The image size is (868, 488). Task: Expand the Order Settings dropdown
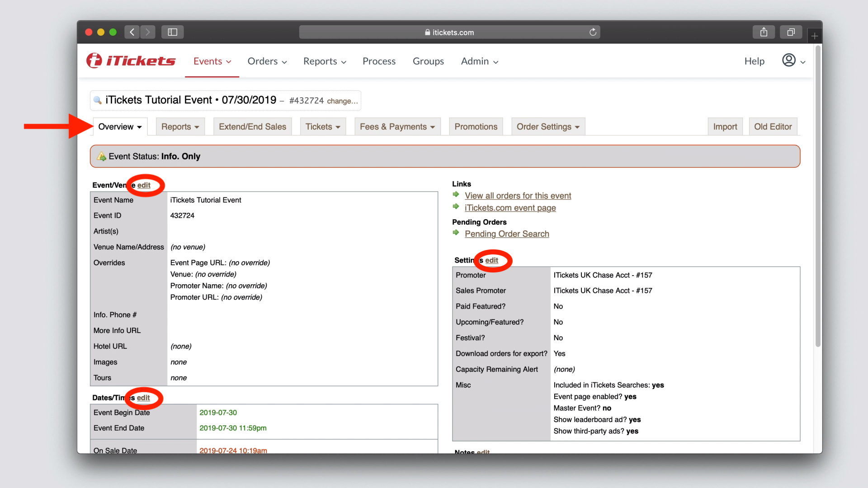[548, 127]
